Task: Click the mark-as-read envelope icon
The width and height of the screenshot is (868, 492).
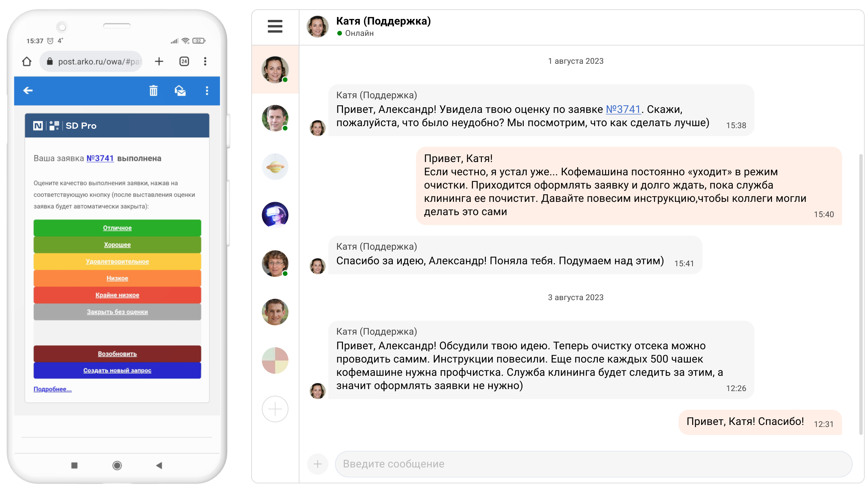Action: [x=180, y=91]
